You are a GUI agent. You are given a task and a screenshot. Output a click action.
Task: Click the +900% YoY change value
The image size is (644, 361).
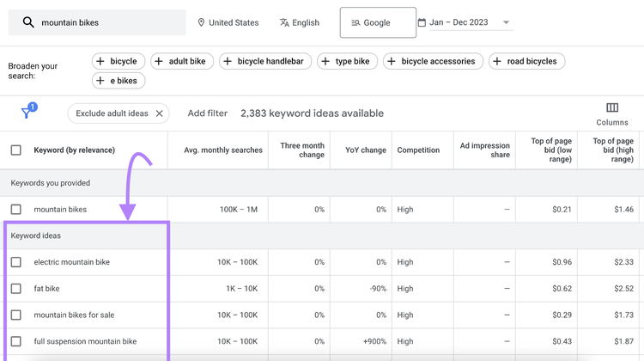pos(374,341)
